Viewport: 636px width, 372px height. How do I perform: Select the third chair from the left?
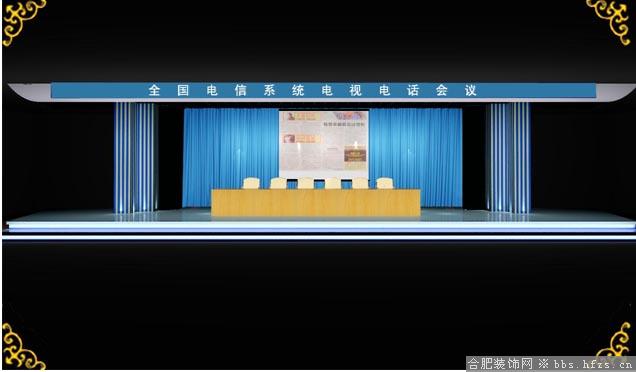305,183
